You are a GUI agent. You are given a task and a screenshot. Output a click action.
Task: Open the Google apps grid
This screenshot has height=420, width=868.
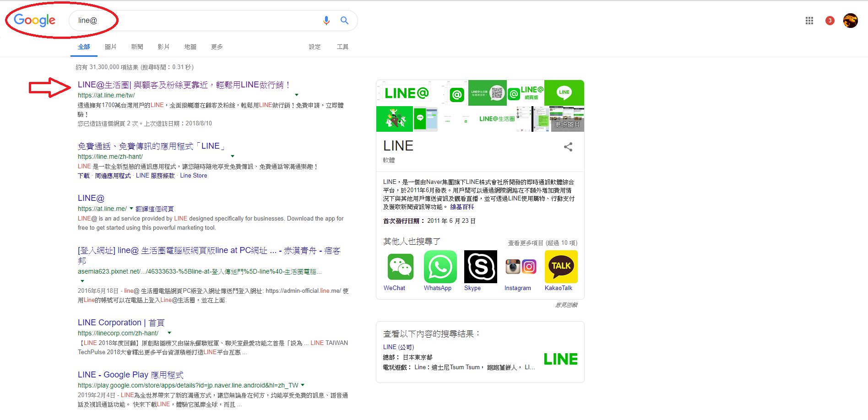809,21
